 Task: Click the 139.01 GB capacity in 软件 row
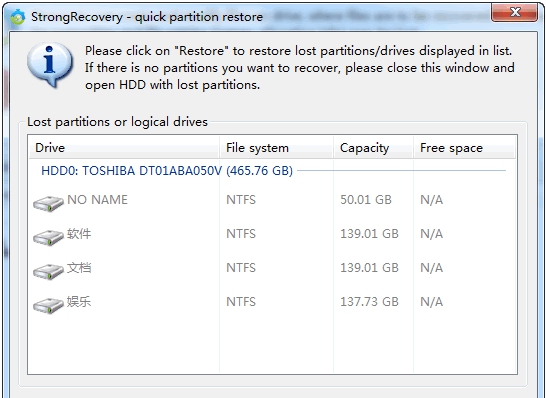click(x=369, y=234)
